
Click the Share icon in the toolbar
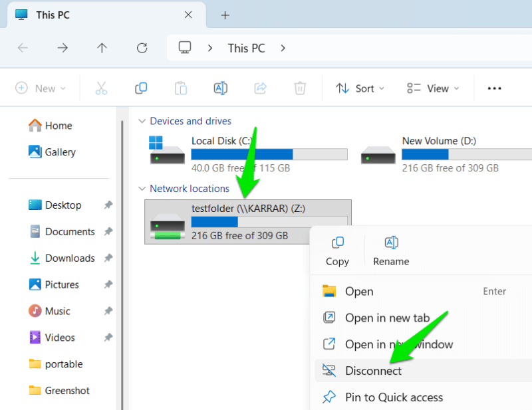260,88
